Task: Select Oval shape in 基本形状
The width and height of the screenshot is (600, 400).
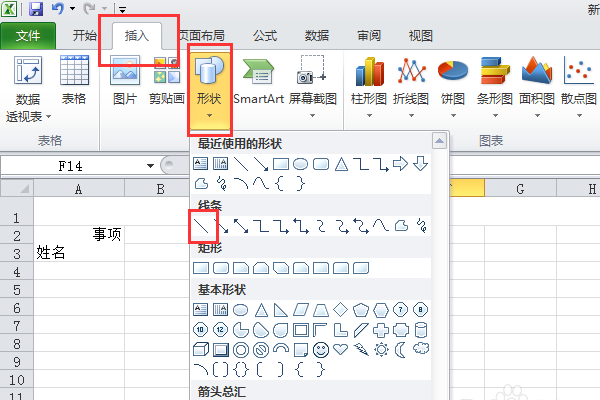Action: click(x=241, y=309)
